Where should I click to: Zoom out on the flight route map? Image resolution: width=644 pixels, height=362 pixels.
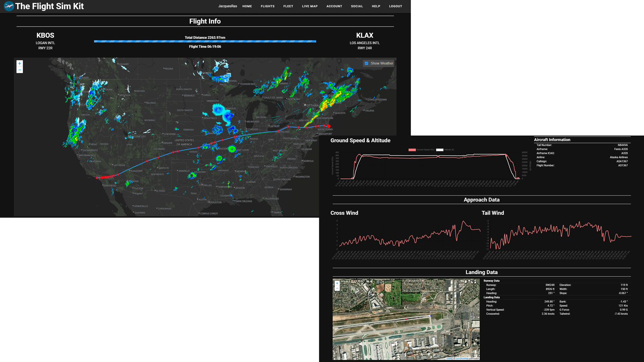click(x=20, y=70)
